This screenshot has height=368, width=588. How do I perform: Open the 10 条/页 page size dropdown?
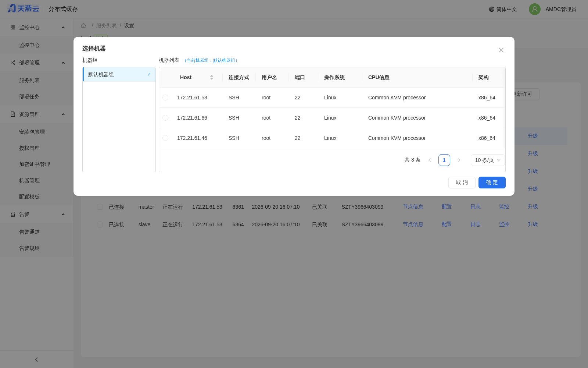click(488, 160)
